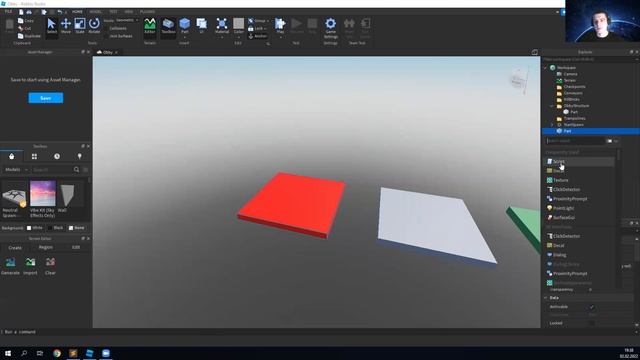Open the Play dropdown arrow

[280, 37]
